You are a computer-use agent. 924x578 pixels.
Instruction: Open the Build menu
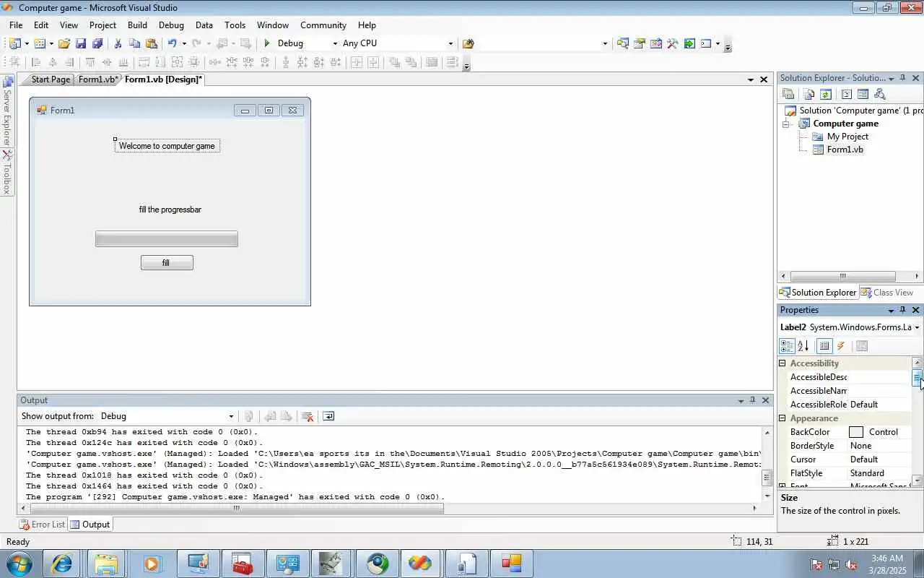click(x=137, y=25)
